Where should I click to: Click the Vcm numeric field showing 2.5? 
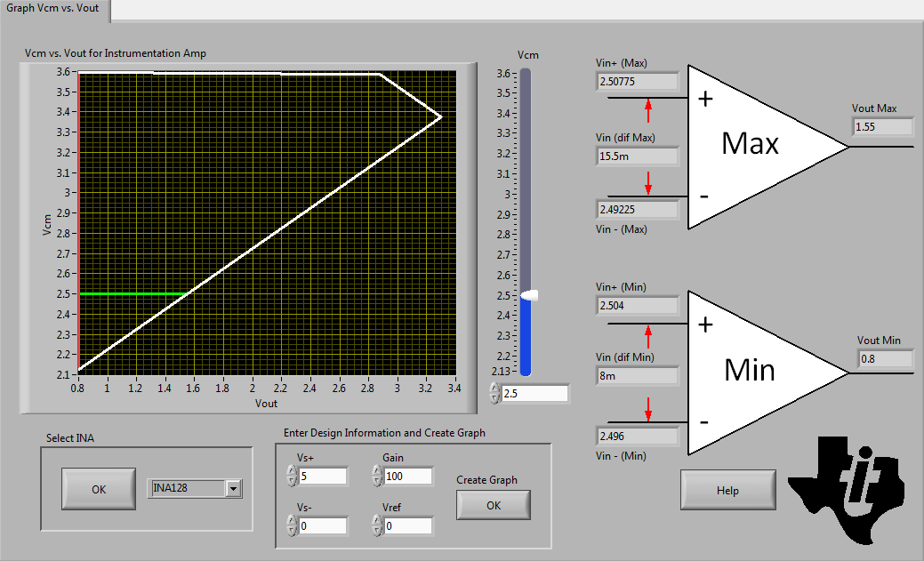[x=535, y=393]
